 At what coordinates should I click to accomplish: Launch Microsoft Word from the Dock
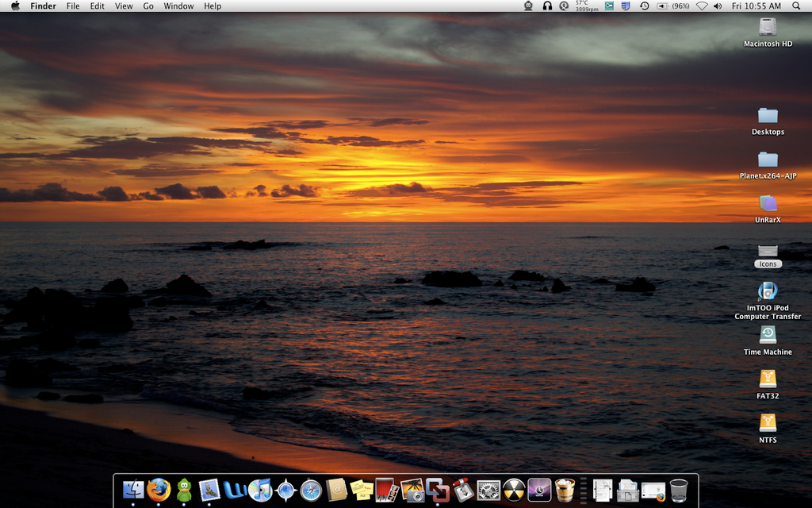point(235,490)
